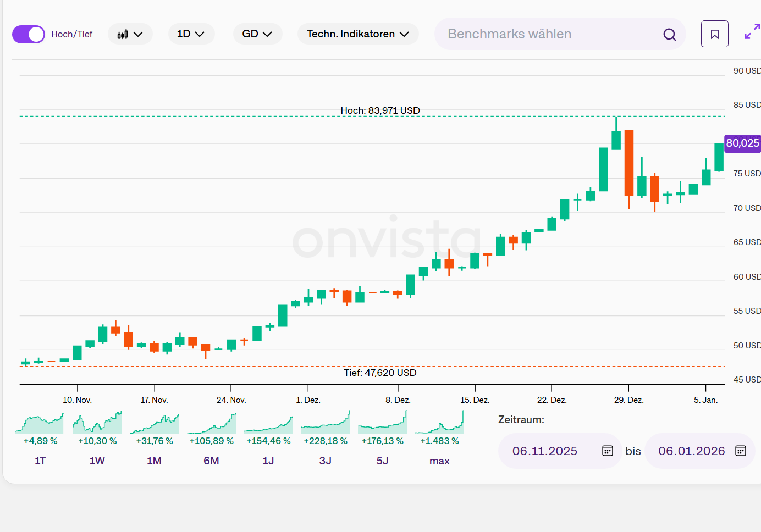
Task: Expand the 1D interval dropdown
Action: click(191, 34)
